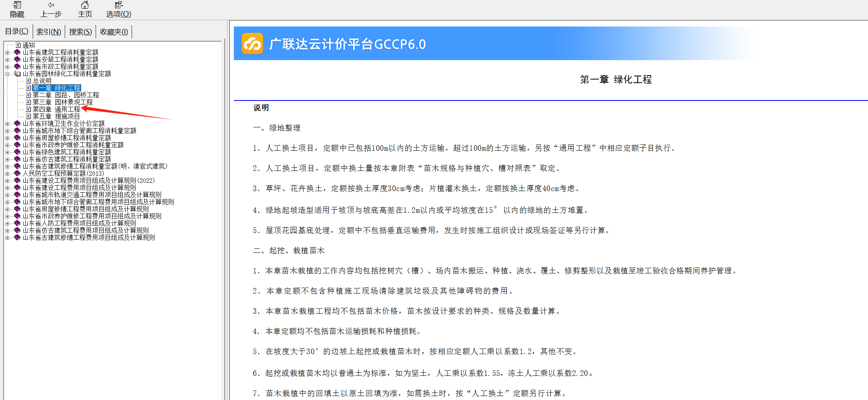Select 山东省市政养护维修工程费用项目组成及计算规则
Screen dimensions: 868x400
pyautogui.click(x=92, y=216)
